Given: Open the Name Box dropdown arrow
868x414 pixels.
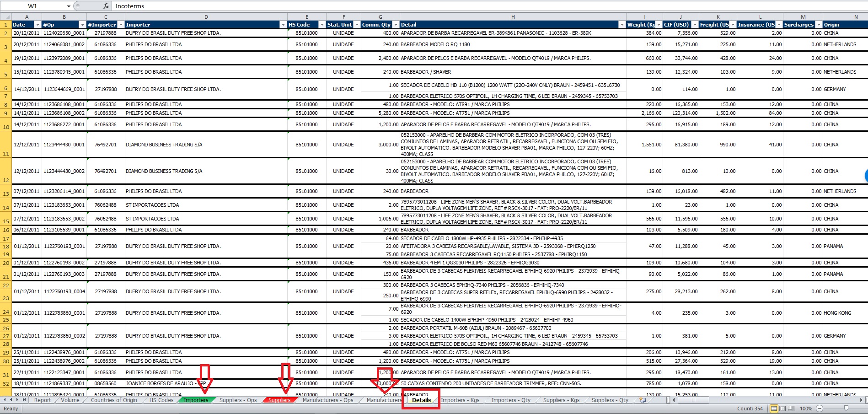Looking at the screenshot, I should click(x=69, y=6).
